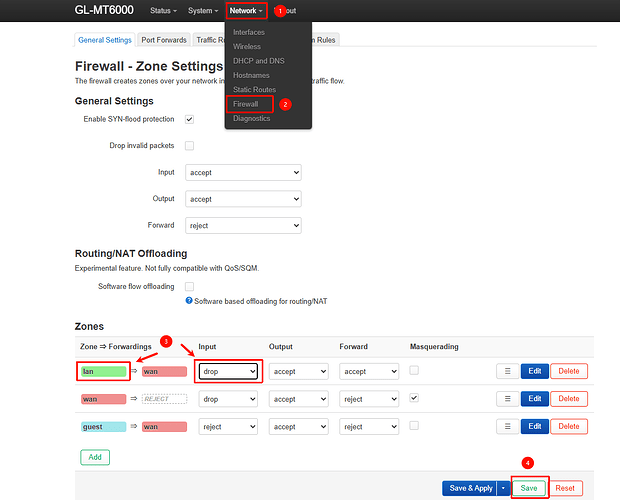Click Add zone button
Screen dimensions: 620x500
point(95,457)
